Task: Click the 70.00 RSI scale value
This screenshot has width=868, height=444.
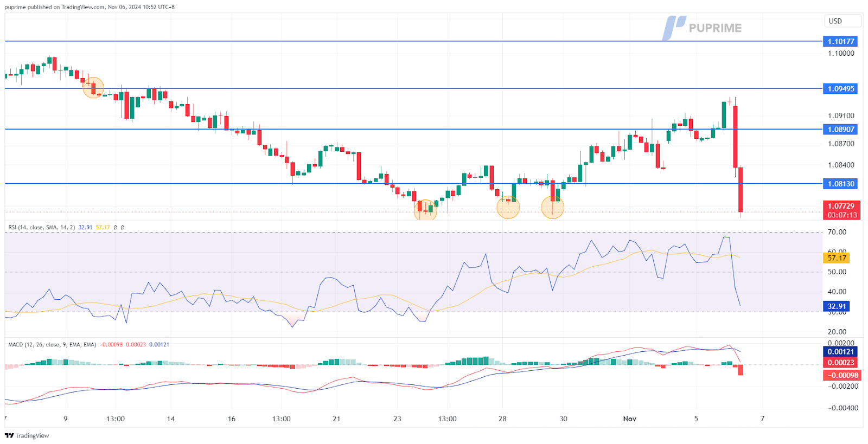Action: click(837, 232)
